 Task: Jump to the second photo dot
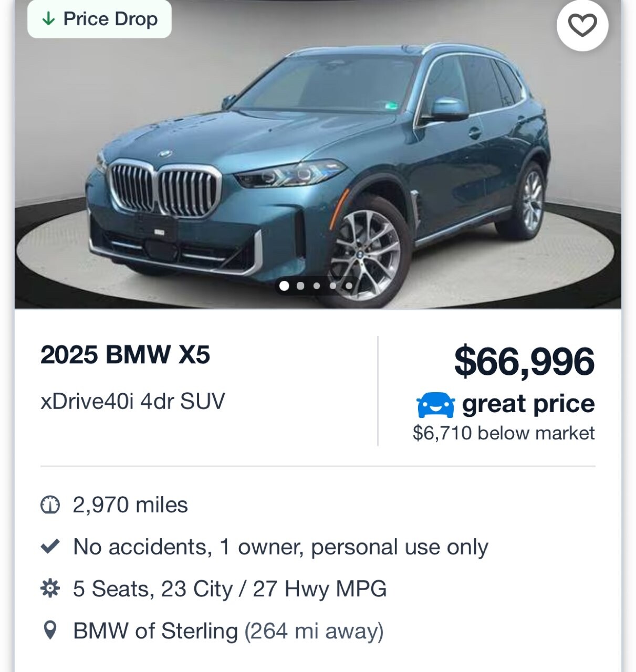(x=300, y=286)
